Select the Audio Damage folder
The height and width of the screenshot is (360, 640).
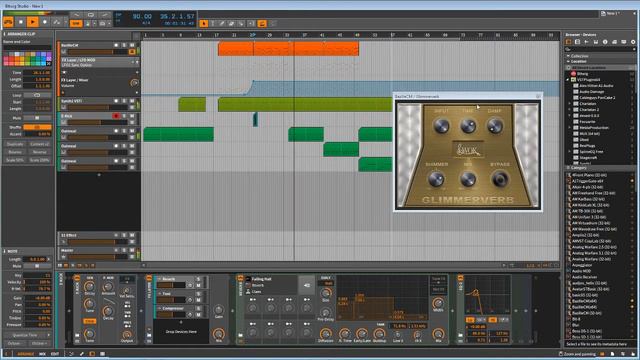pyautogui.click(x=592, y=92)
